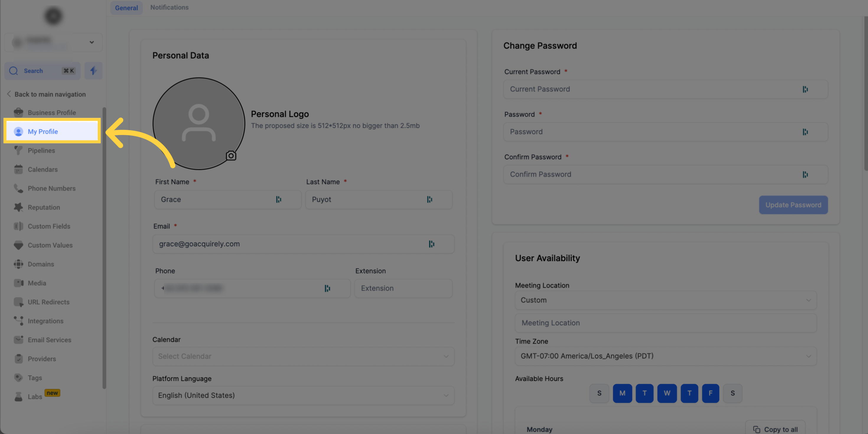Toggle Monday availability button

coord(622,393)
